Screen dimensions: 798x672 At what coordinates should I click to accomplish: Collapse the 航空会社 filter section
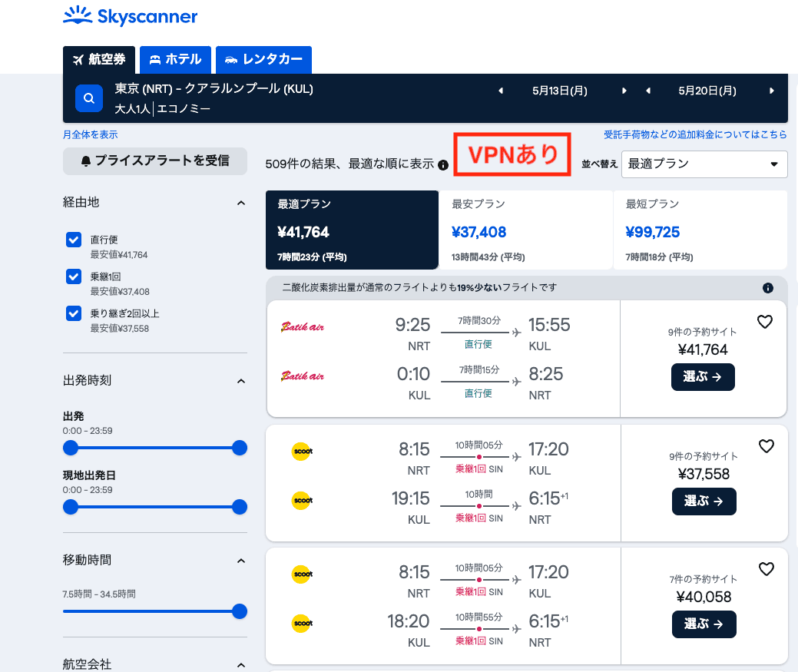pyautogui.click(x=241, y=665)
